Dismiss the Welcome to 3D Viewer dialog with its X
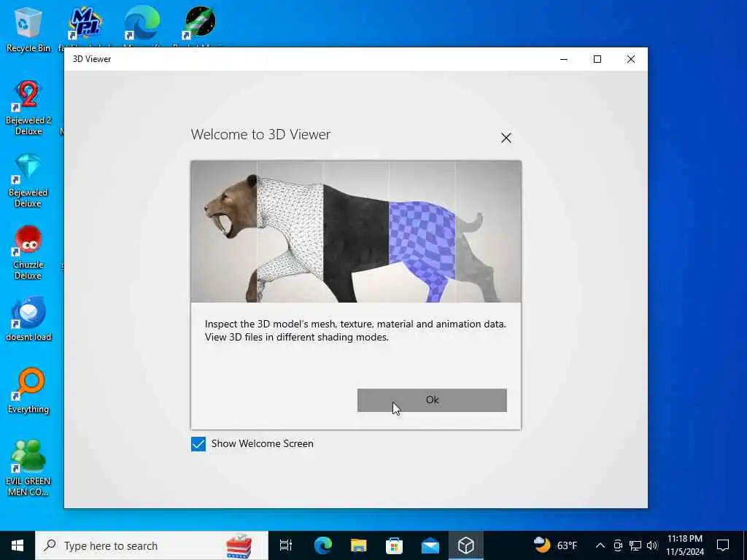The height and width of the screenshot is (560, 747). click(x=506, y=138)
